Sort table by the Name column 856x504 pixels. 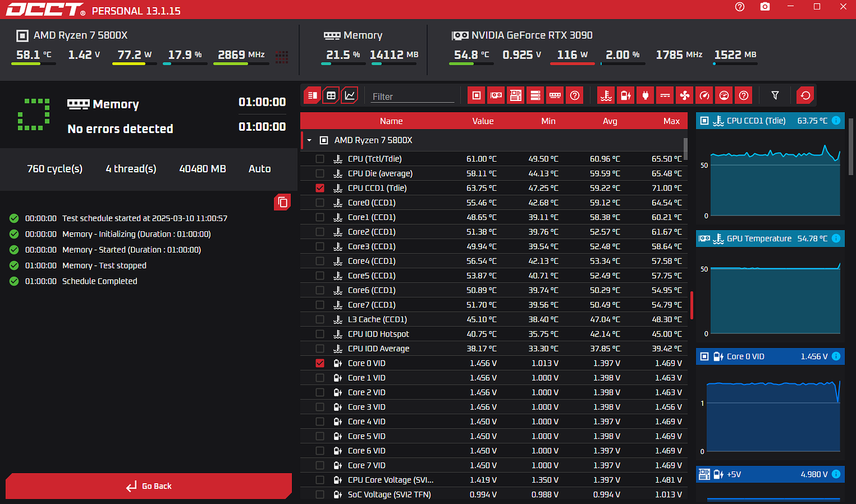pos(391,121)
